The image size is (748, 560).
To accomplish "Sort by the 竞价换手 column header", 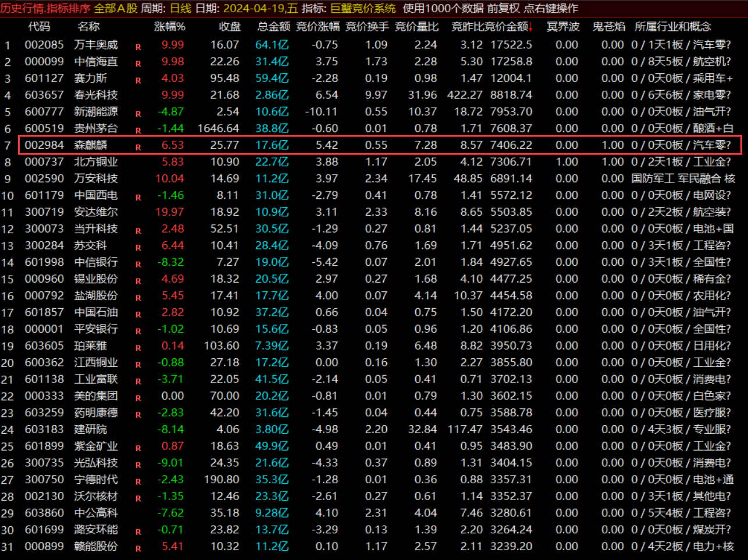I will 367,27.
